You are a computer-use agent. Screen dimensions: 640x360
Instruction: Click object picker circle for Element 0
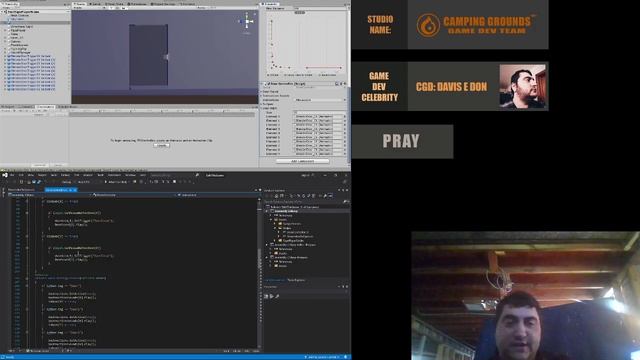pyautogui.click(x=345, y=116)
